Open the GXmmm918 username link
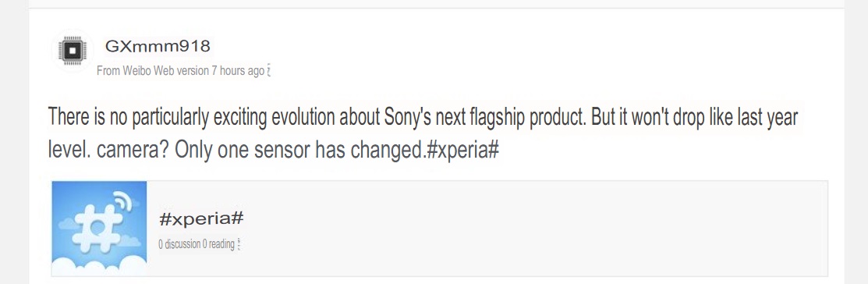Screen dimensions: 868x284 pos(158,47)
